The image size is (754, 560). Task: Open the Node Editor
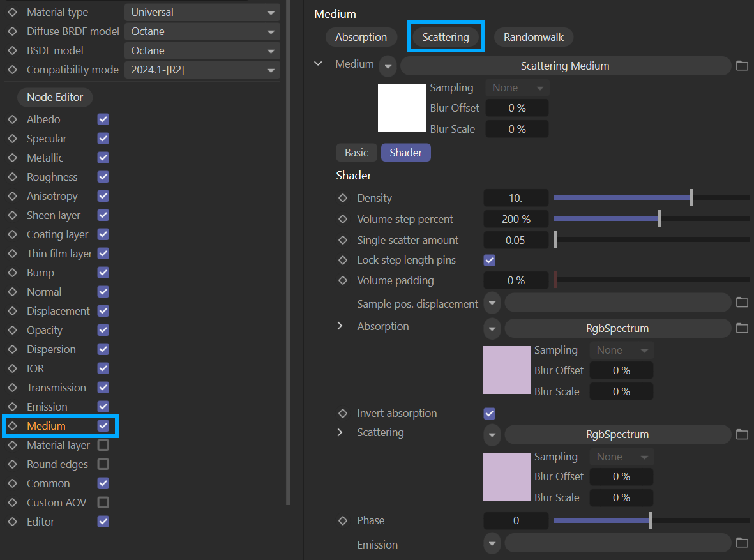click(x=55, y=97)
